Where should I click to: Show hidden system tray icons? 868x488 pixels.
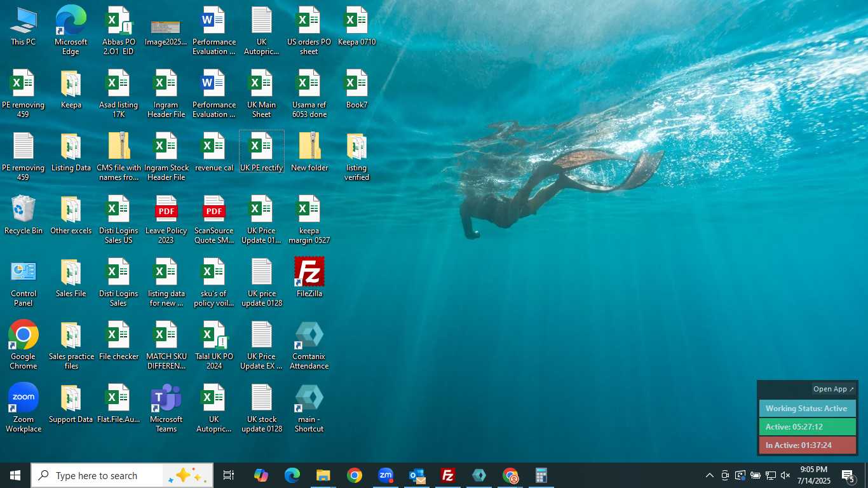710,475
